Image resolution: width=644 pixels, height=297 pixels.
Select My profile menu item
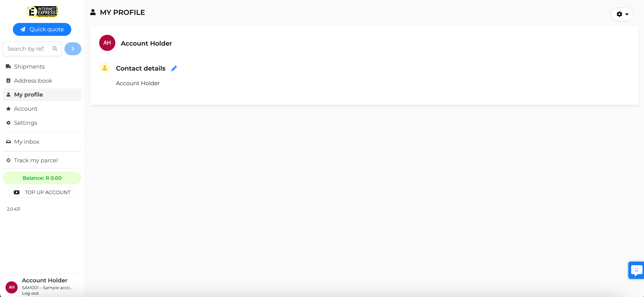tap(42, 95)
